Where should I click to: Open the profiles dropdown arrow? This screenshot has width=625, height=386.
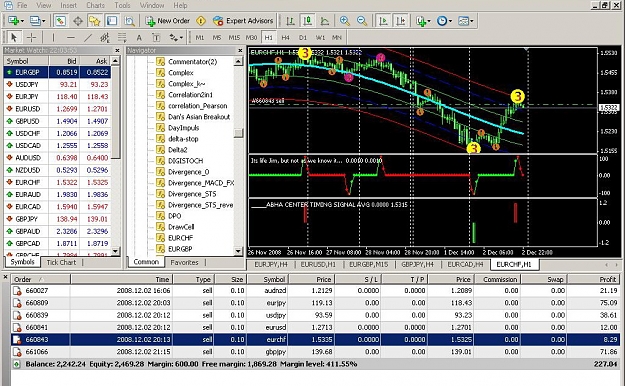pos(43,21)
